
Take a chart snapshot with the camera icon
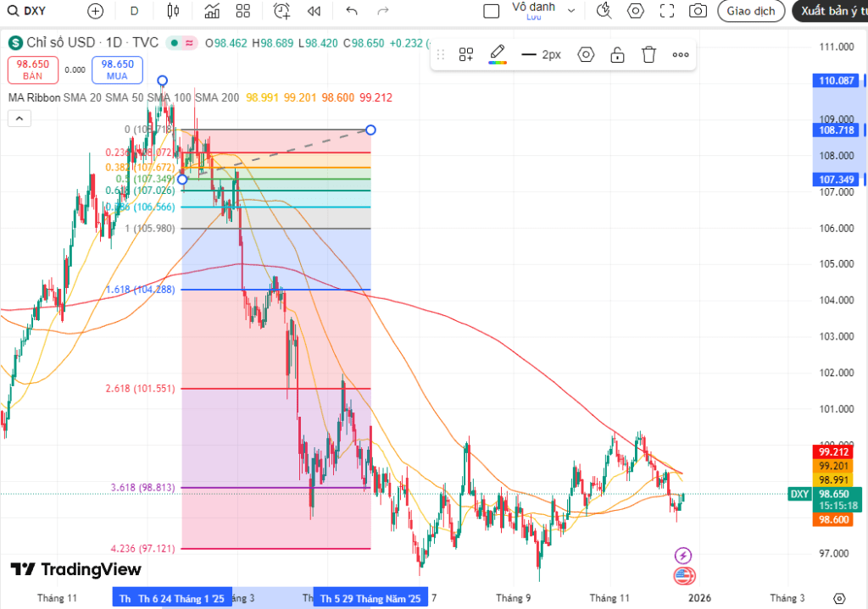pyautogui.click(x=698, y=11)
